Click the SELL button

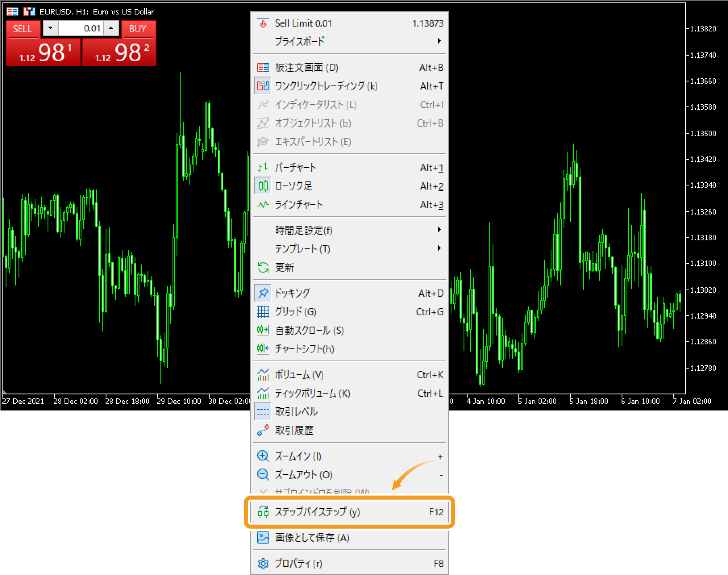pos(23,29)
